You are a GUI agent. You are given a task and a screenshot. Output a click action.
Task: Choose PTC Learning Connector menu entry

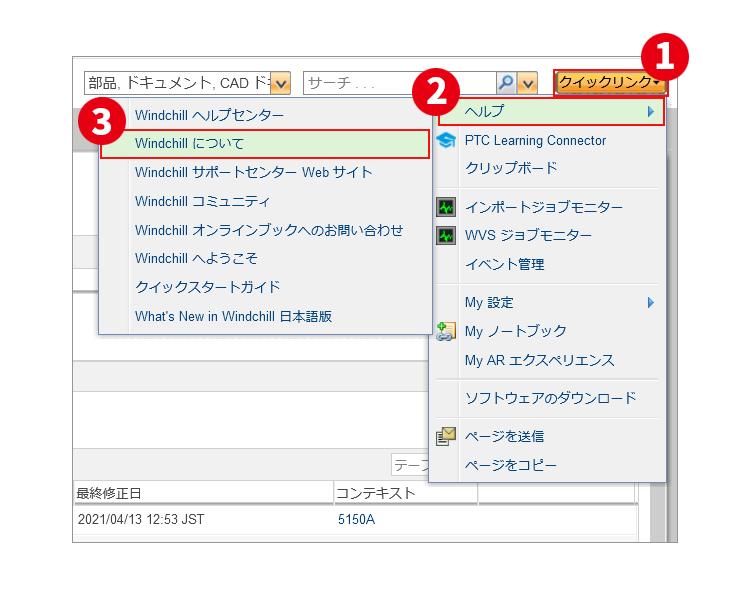(535, 140)
